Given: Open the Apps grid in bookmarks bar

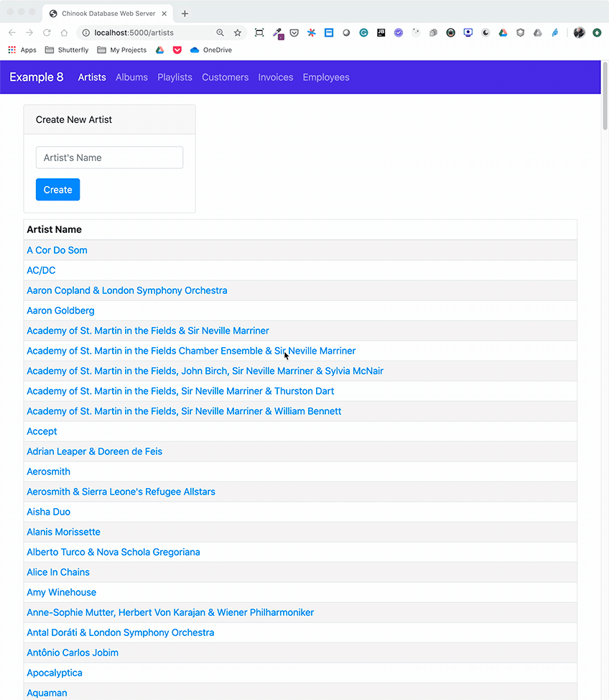Looking at the screenshot, I should [x=22, y=50].
